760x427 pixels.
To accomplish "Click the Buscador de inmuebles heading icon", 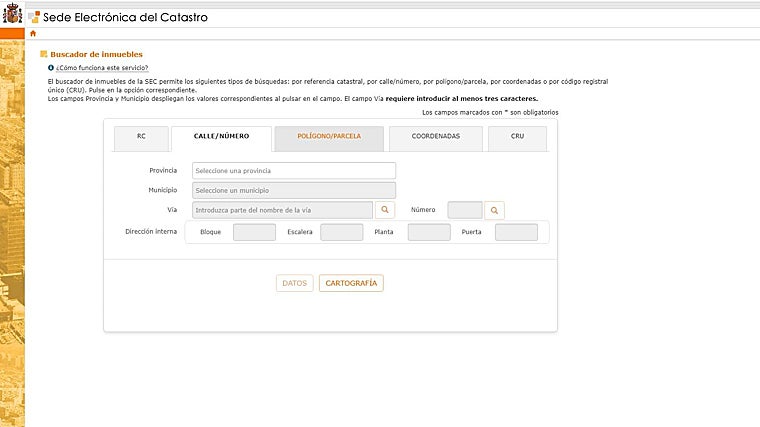I will [x=44, y=54].
